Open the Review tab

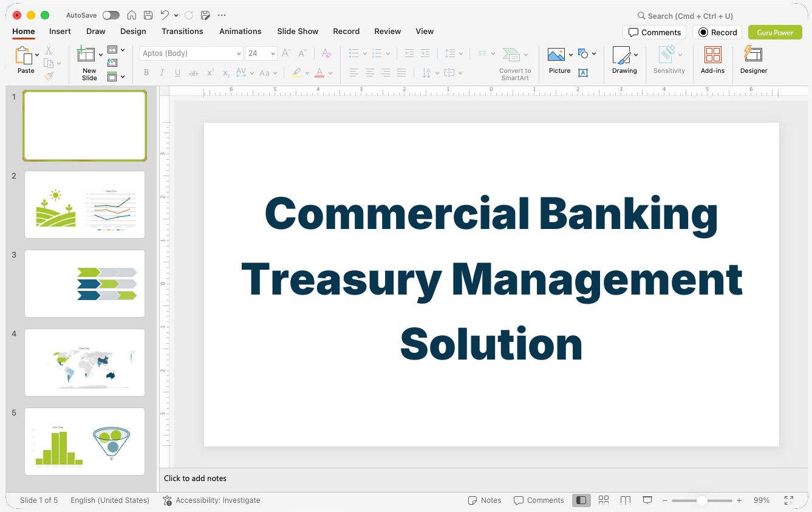click(x=387, y=31)
